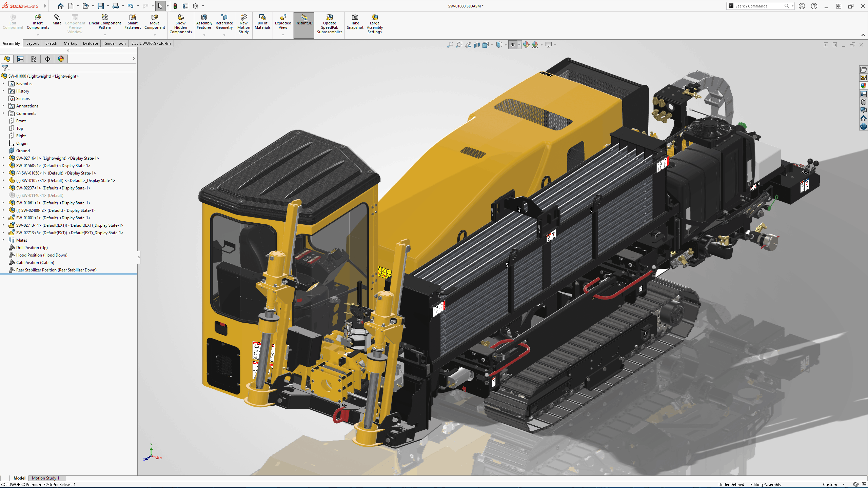
Task: Expand the Mates folder
Action: tap(3, 240)
